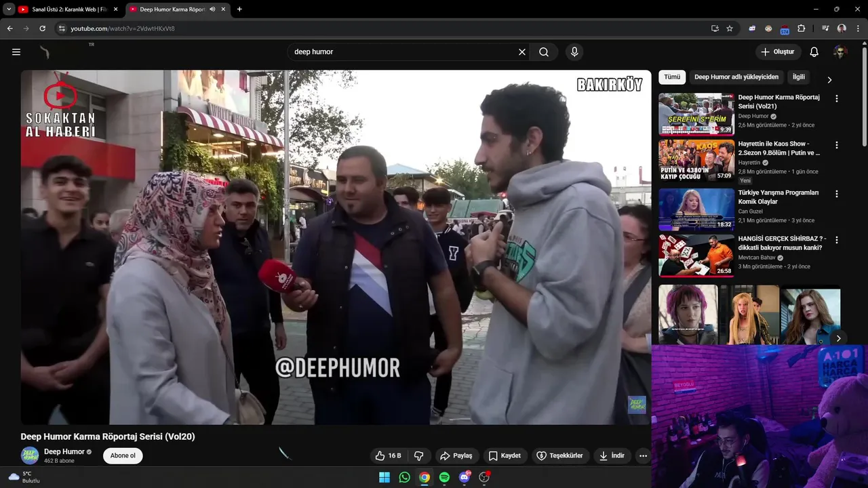Open the YouTube hamburger guide menu

pyautogui.click(x=16, y=52)
